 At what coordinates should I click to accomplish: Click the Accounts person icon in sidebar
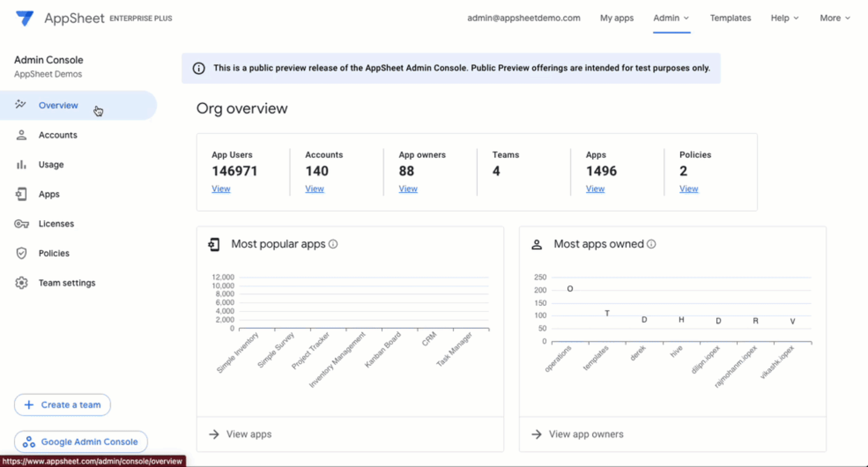(21, 135)
